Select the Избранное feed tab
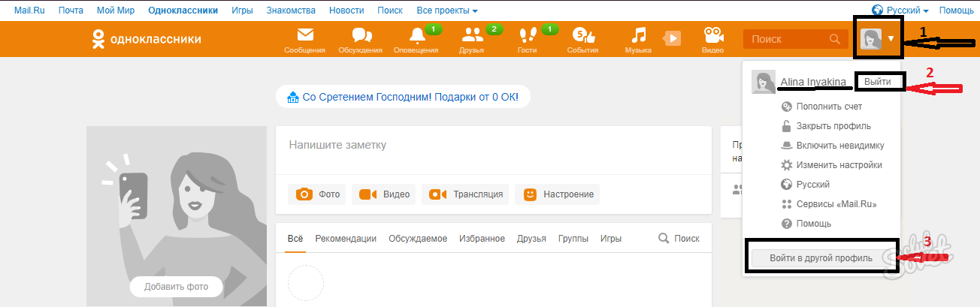Screen dimensions: 980x307 (x=482, y=239)
